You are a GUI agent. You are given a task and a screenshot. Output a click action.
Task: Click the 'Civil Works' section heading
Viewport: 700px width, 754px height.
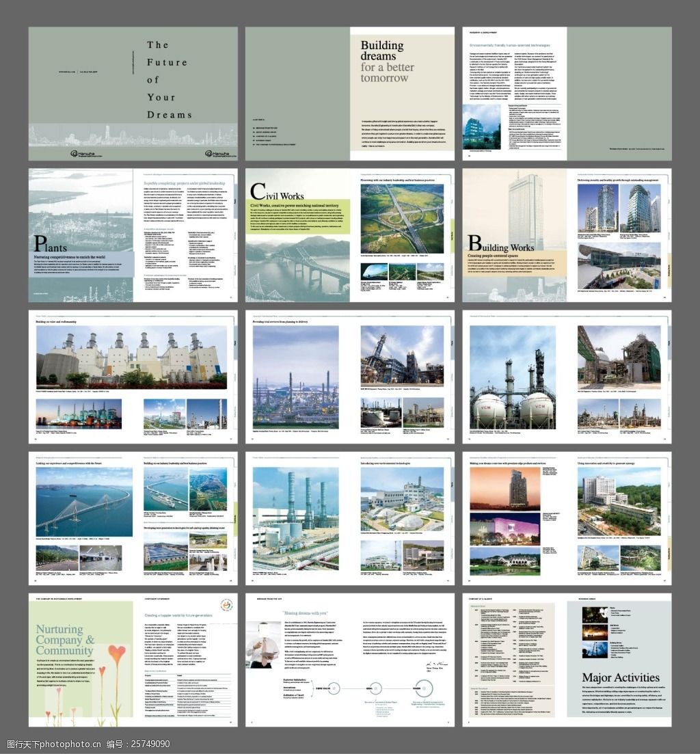click(x=278, y=193)
